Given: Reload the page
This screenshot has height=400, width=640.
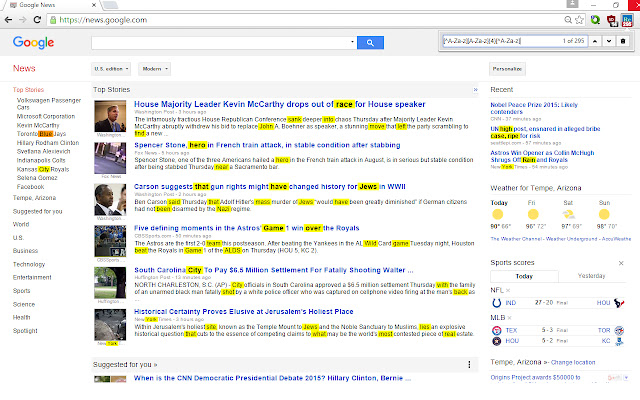Looking at the screenshot, I should (x=38, y=19).
